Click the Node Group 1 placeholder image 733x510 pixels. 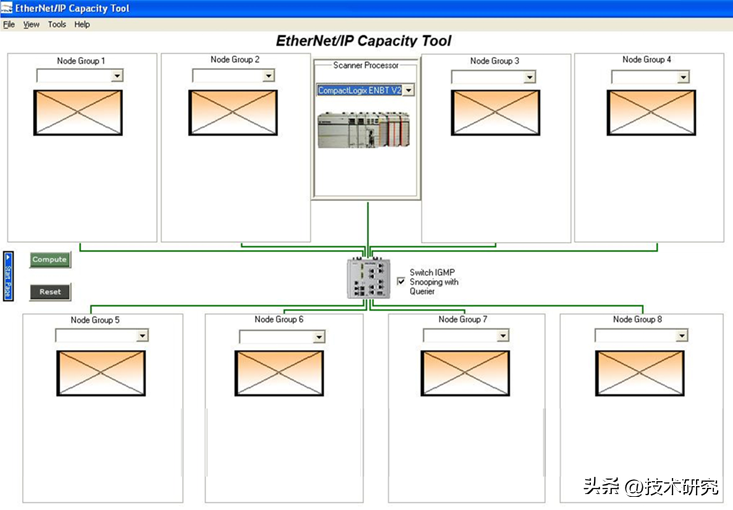click(78, 112)
